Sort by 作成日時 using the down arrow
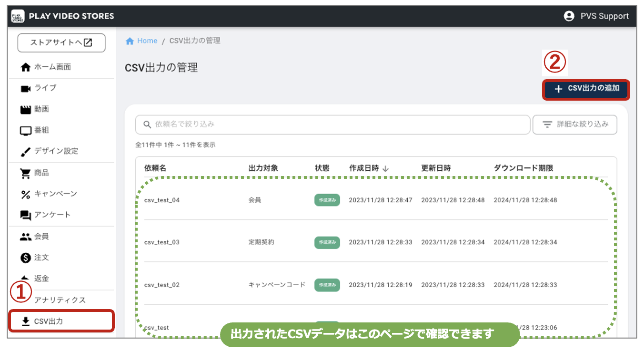 [386, 168]
